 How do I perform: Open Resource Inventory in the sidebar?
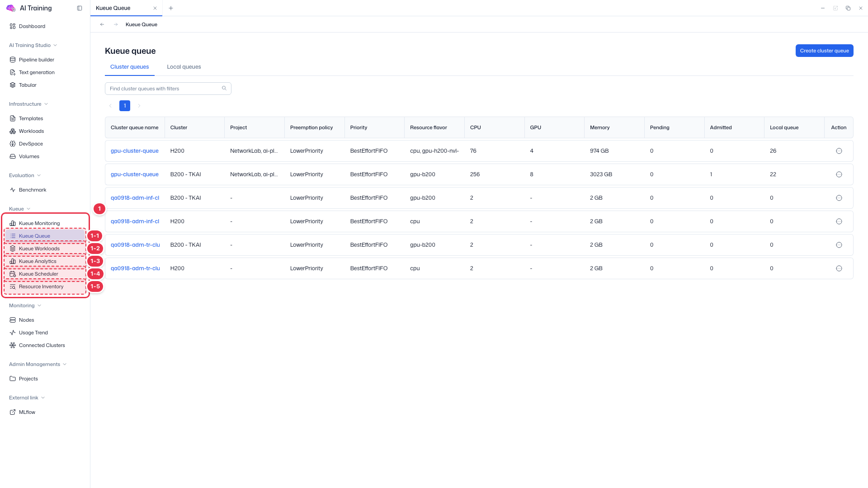[45, 286]
